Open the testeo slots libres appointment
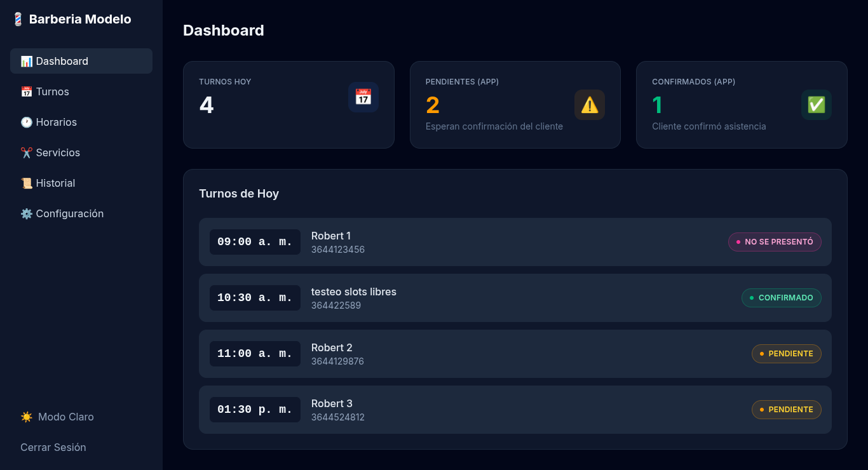Viewport: 868px width, 470px height. click(x=353, y=292)
